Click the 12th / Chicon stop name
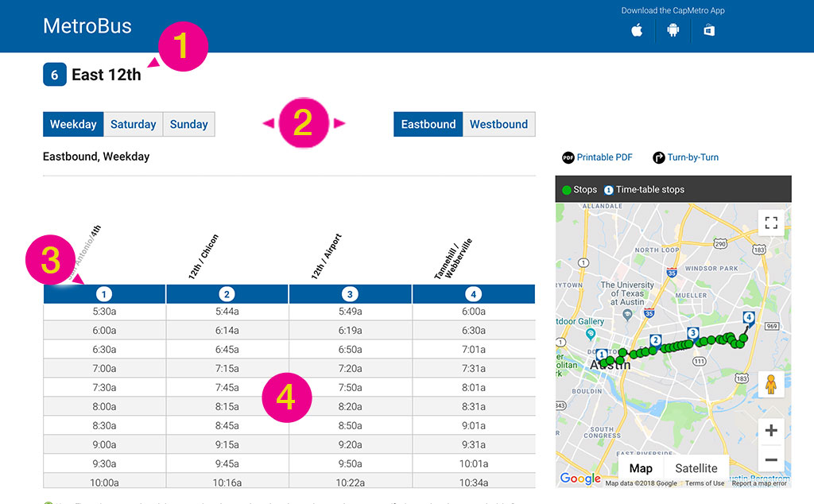The width and height of the screenshot is (814, 504). [203, 257]
